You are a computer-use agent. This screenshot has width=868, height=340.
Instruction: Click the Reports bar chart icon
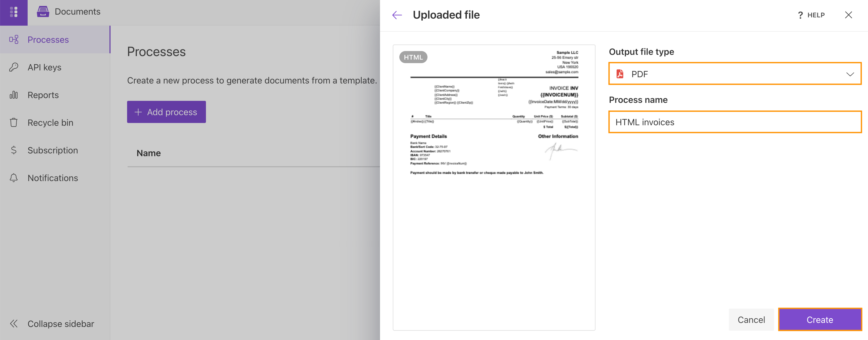click(14, 95)
